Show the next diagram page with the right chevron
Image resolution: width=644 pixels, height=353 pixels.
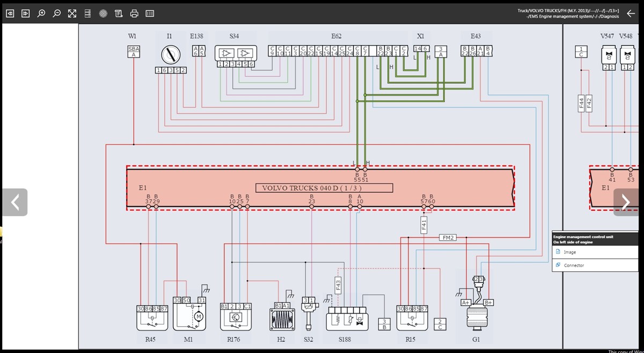626,202
